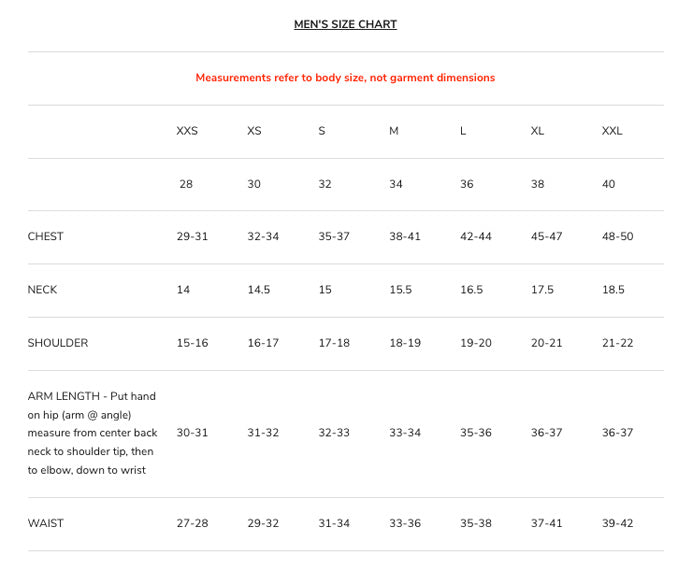Viewport: 692px width, 569px height.
Task: Click the XS size column header
Action: pos(254,131)
